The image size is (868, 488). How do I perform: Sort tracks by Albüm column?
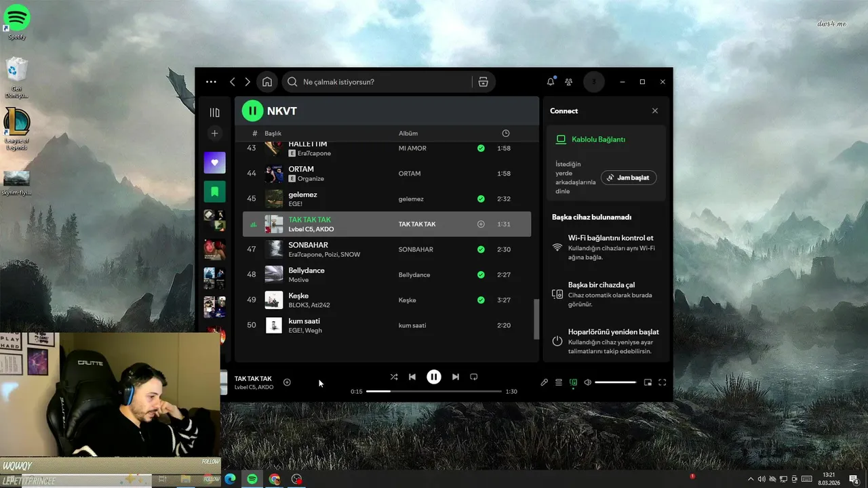pos(408,134)
